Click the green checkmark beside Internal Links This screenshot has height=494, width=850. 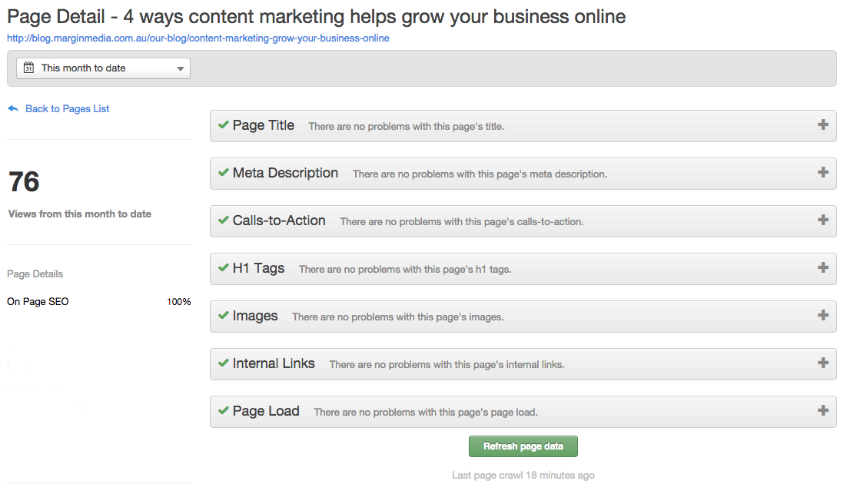click(223, 363)
